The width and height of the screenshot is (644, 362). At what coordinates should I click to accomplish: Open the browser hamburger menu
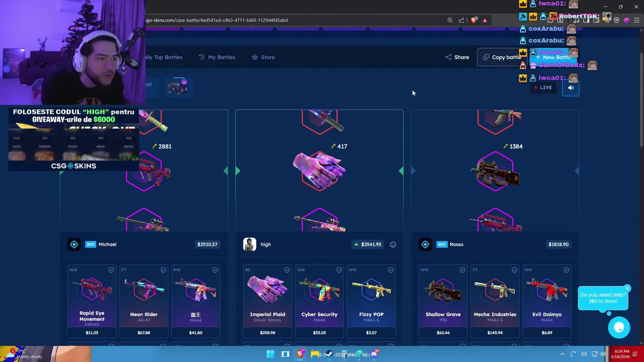pos(636,20)
